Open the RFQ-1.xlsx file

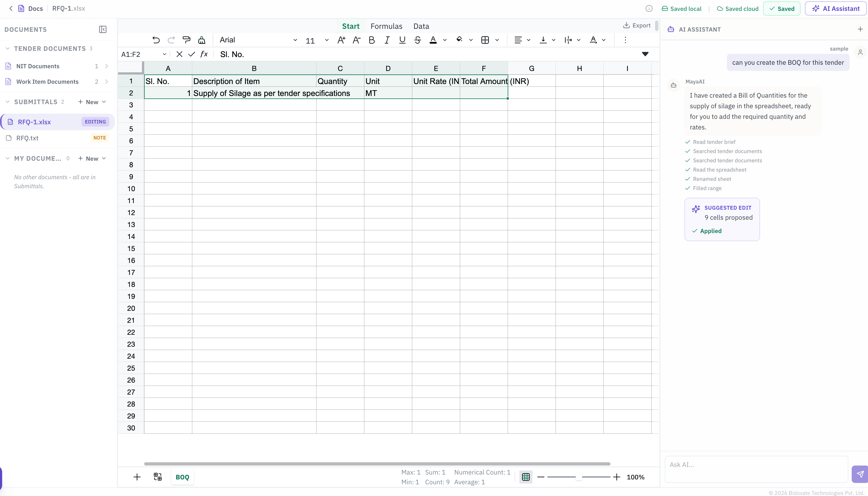(58, 122)
